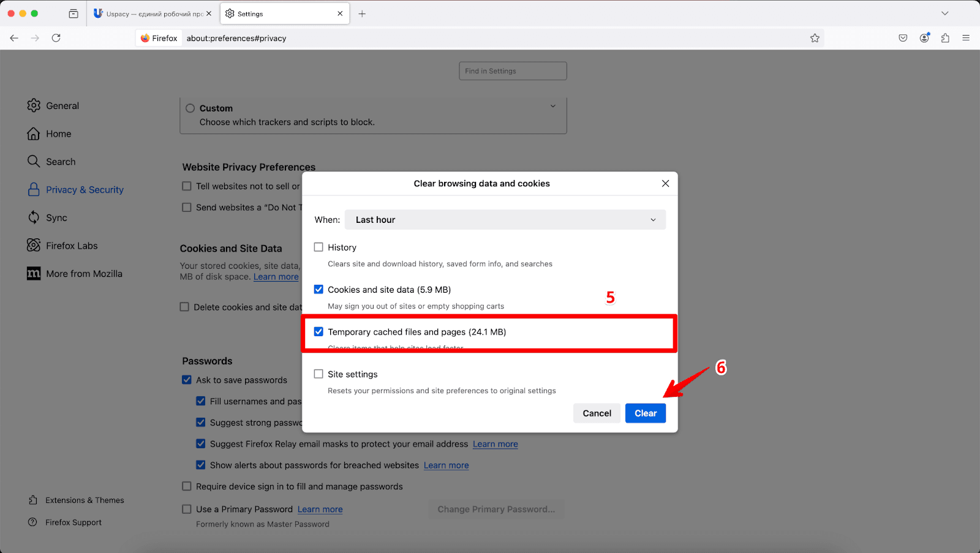The height and width of the screenshot is (553, 980).
Task: Open new tab with plus icon
Action: point(362,13)
